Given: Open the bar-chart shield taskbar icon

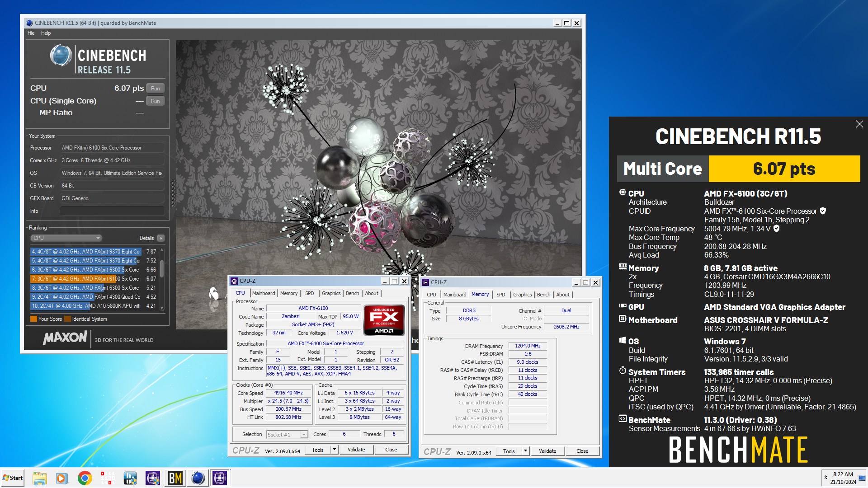Looking at the screenshot, I should pos(130,478).
